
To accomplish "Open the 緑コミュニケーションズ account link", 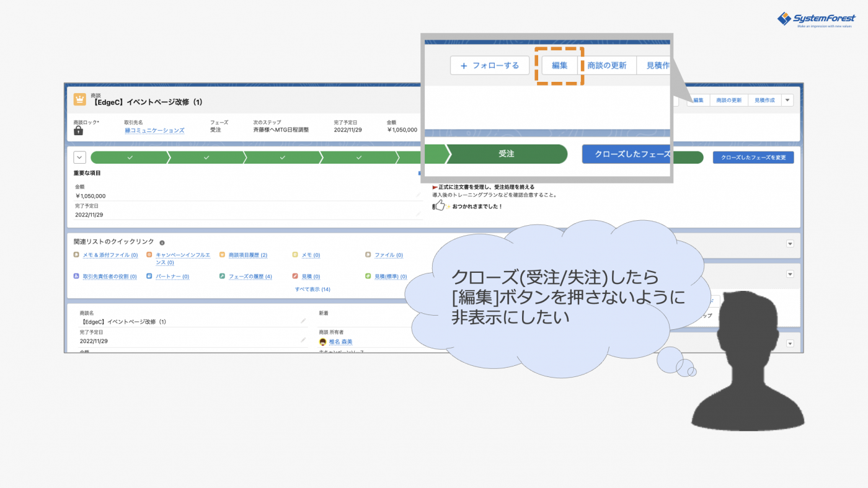I will point(154,130).
